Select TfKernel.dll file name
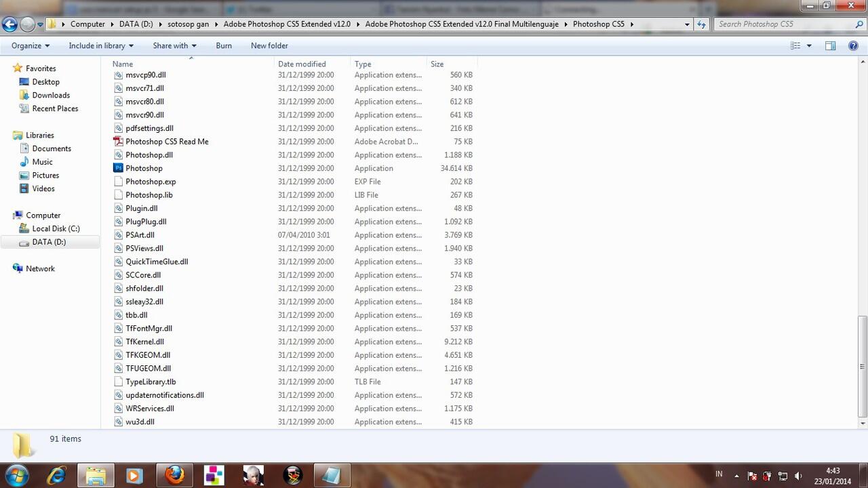The height and width of the screenshot is (488, 868). [x=144, y=342]
